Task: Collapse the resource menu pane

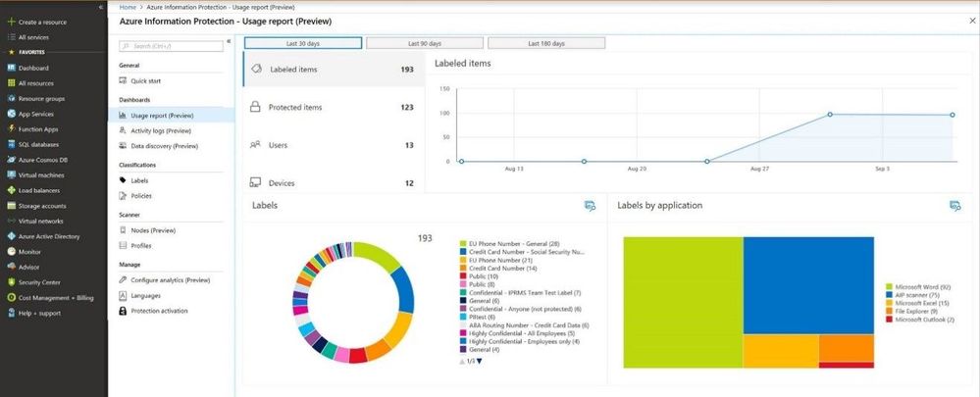Action: [x=229, y=41]
